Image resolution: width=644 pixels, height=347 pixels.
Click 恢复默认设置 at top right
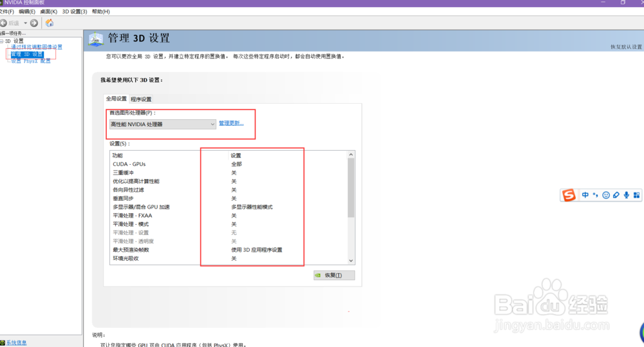tap(626, 47)
